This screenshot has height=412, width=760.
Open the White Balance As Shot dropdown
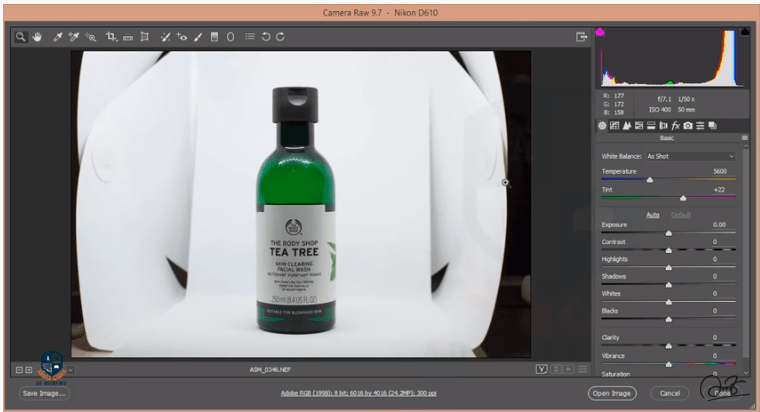click(x=691, y=156)
